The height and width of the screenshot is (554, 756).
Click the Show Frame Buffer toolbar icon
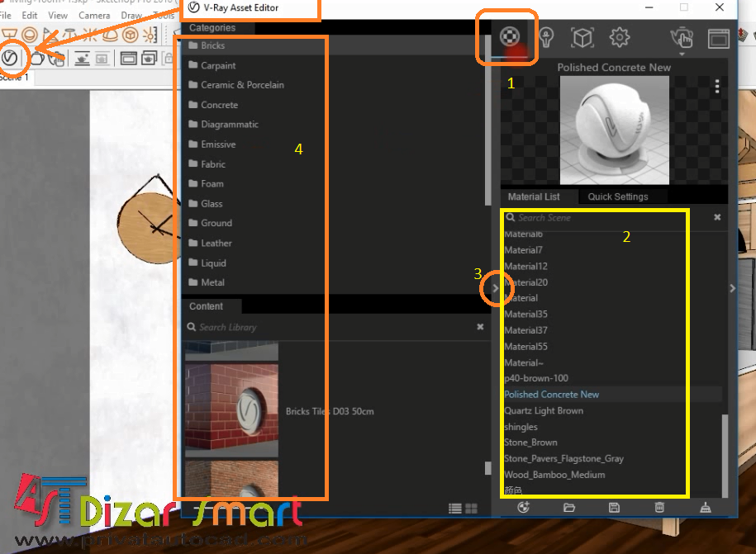tap(128, 59)
